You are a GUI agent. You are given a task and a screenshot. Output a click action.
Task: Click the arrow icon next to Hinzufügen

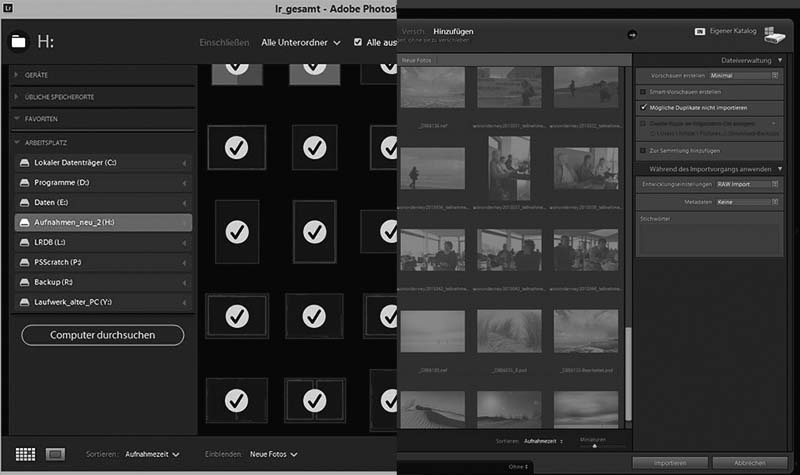[x=631, y=34]
